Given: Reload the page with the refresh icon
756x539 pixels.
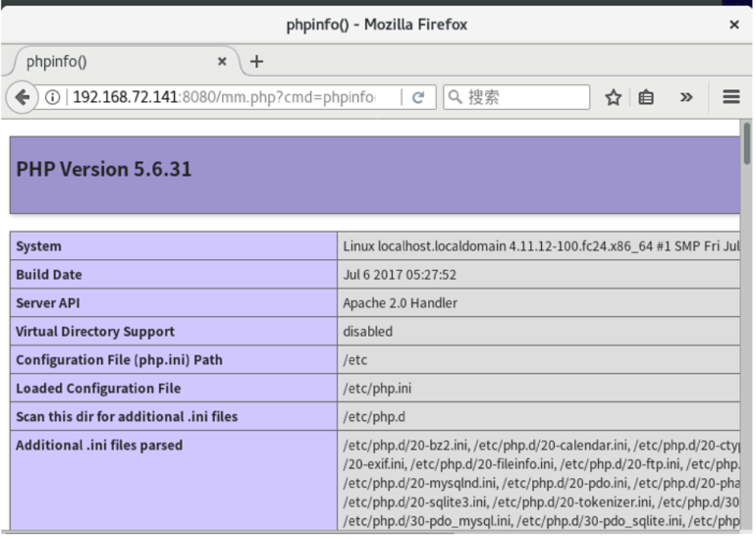Looking at the screenshot, I should click(418, 98).
